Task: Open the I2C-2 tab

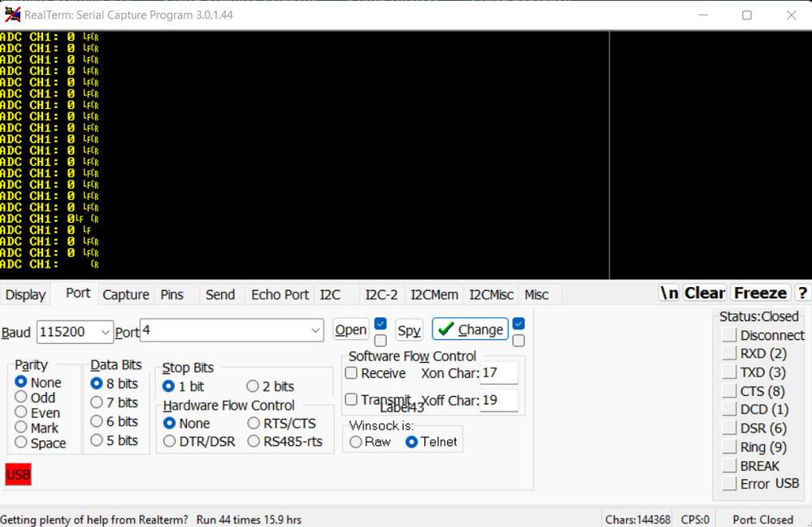Action: point(381,295)
